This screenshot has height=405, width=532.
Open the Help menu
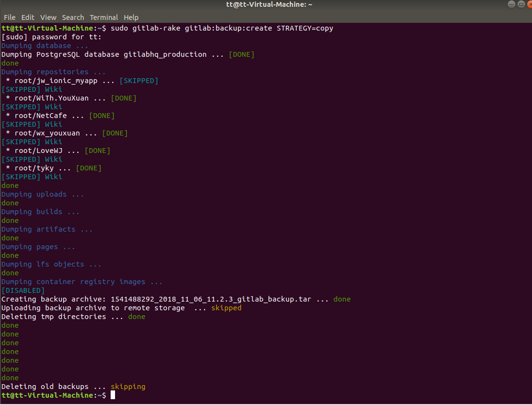[131, 17]
